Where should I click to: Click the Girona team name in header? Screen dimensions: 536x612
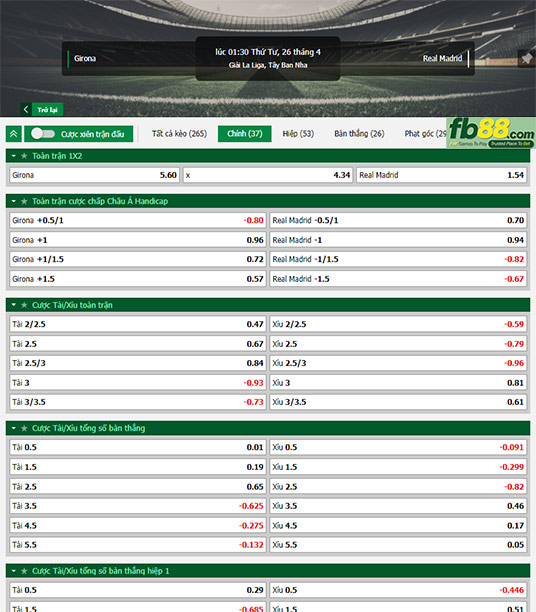tap(85, 59)
